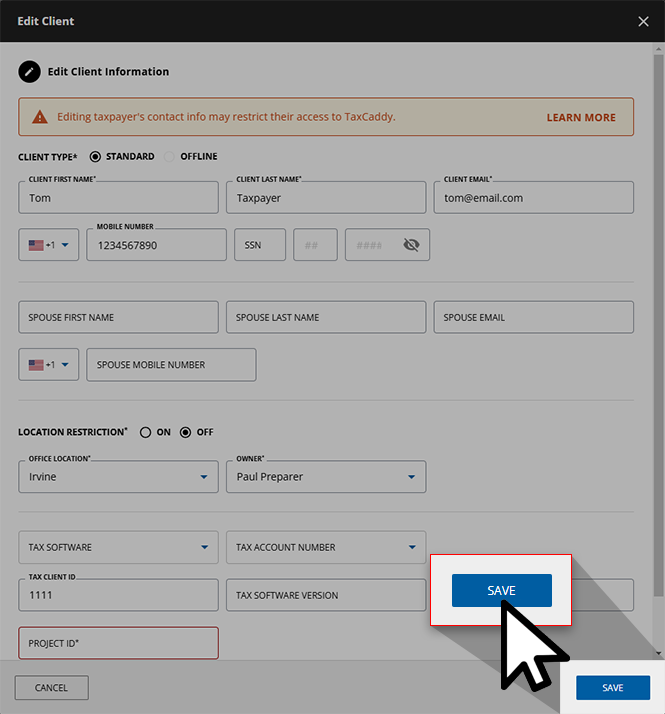
Task: Click the warning triangle icon in the alert banner
Action: [x=40, y=117]
